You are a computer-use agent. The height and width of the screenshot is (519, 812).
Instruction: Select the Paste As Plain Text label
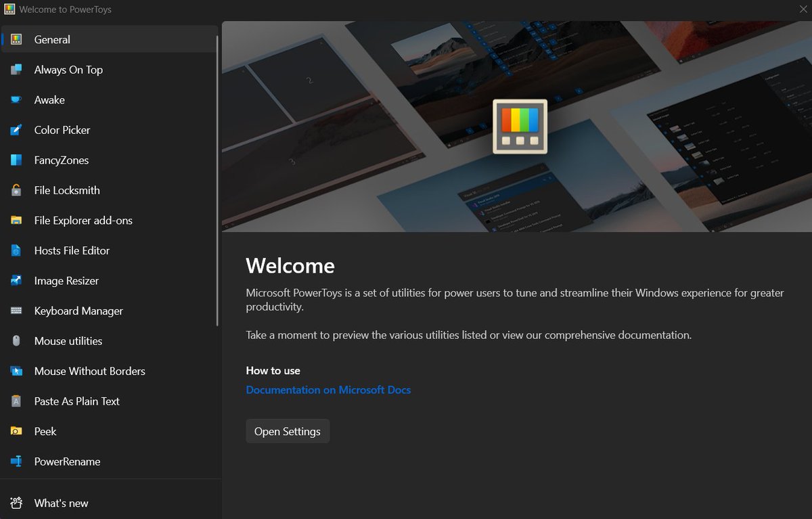(x=77, y=401)
